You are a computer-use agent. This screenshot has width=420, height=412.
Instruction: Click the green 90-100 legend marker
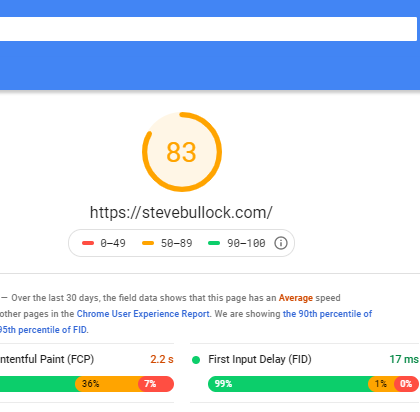click(x=214, y=243)
